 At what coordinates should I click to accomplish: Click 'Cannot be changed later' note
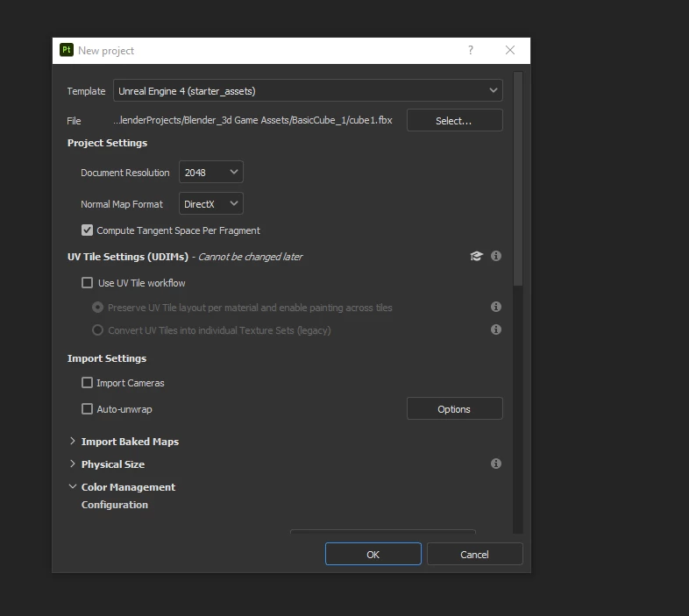tap(250, 257)
